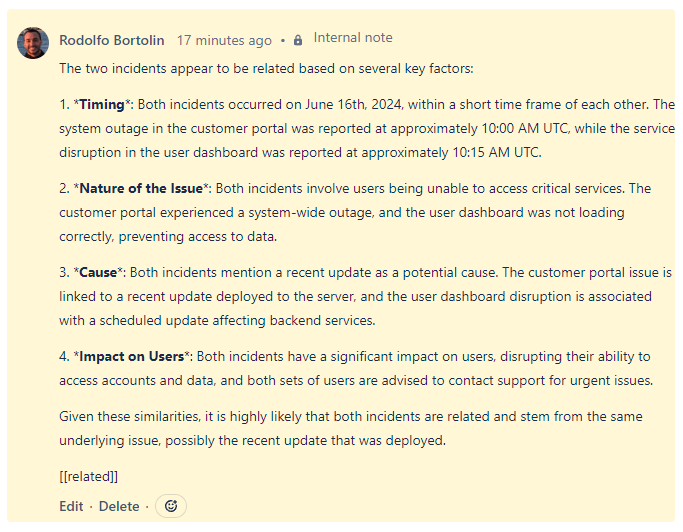
Task: Open the emoji reaction picker
Action: point(171,506)
